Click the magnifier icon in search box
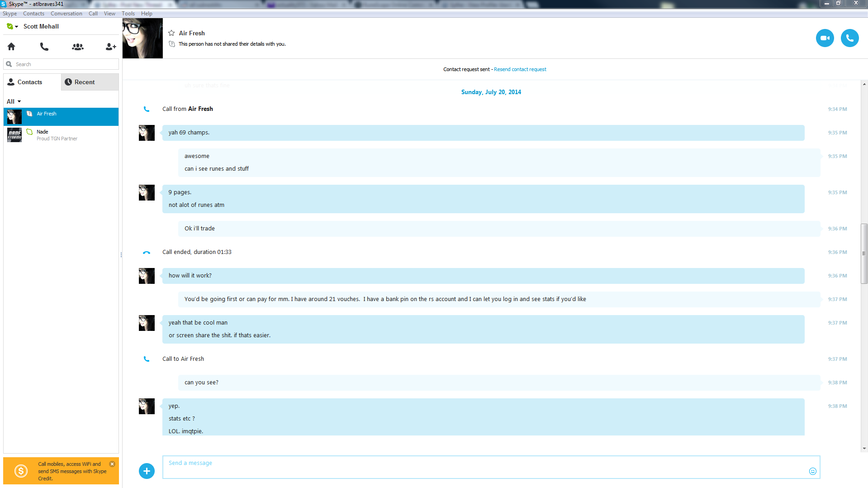868x488 pixels. click(9, 64)
